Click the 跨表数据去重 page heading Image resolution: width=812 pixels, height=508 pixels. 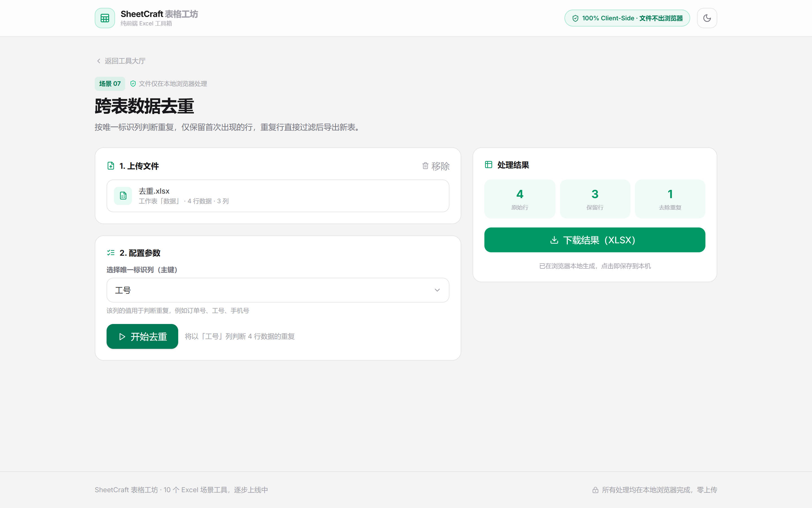(x=144, y=106)
